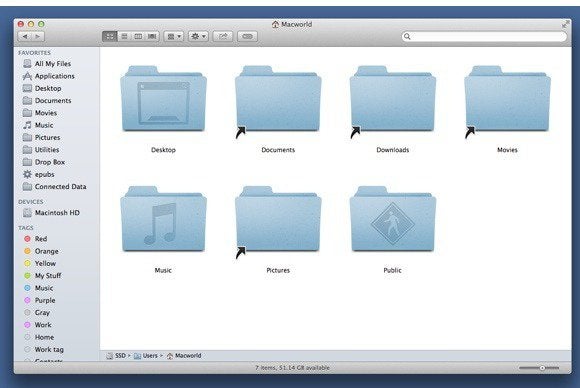580x388 pixels.
Task: Select the Home tag in the sidebar
Action: (39, 337)
